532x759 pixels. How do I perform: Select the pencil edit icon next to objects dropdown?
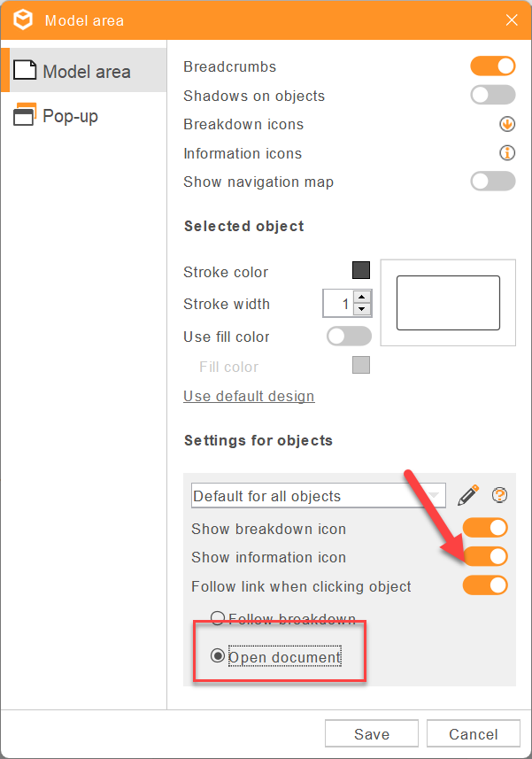click(469, 495)
